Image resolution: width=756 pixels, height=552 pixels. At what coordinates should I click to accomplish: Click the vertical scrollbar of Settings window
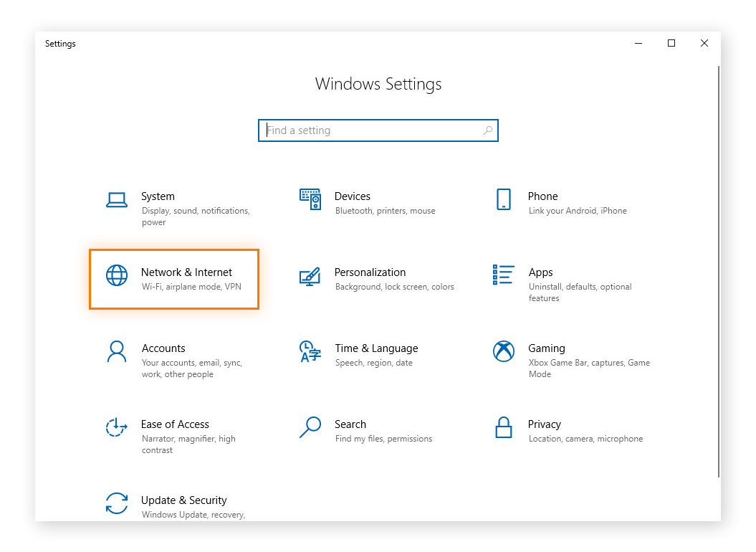coord(719,272)
